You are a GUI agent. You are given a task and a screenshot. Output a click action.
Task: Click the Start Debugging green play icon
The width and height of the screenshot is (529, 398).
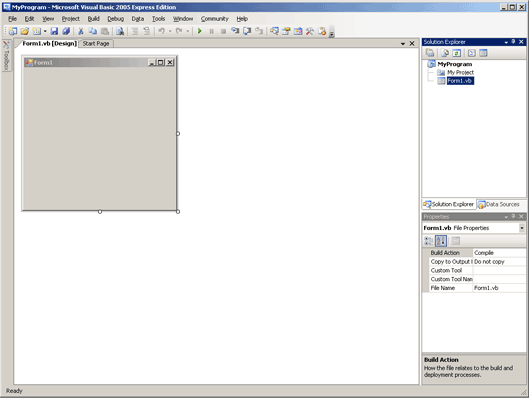tap(200, 31)
